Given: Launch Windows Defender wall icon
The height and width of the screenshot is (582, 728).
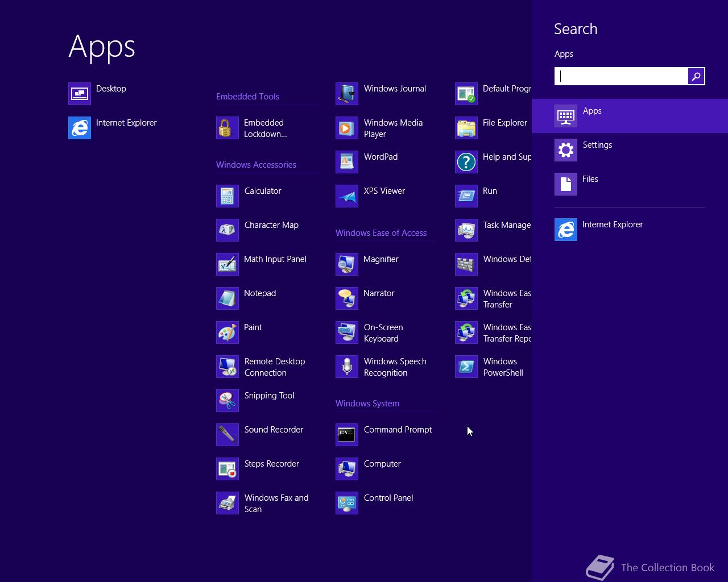Looking at the screenshot, I should pos(466,264).
